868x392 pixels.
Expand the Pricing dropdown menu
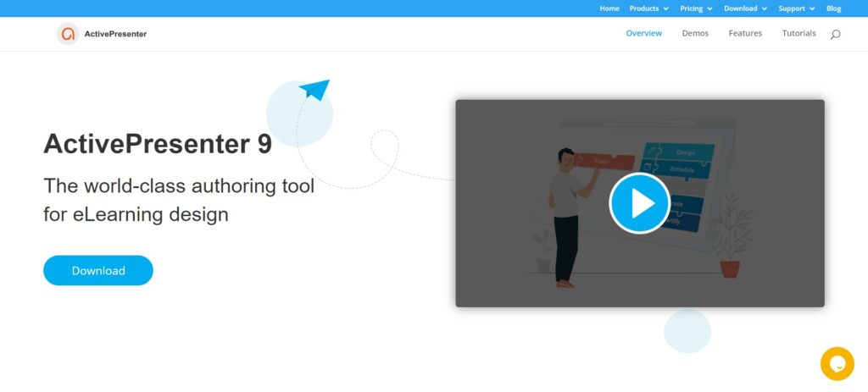696,8
